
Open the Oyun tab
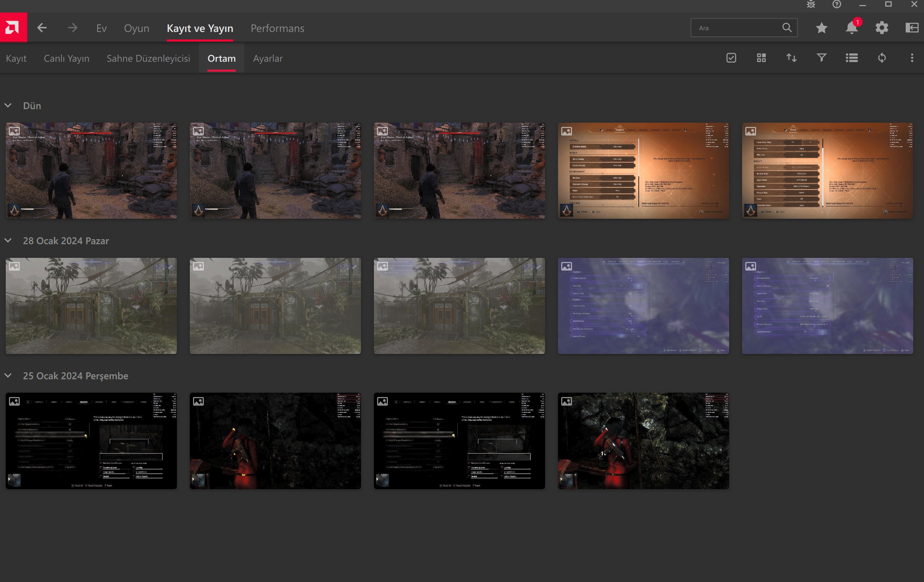point(137,28)
